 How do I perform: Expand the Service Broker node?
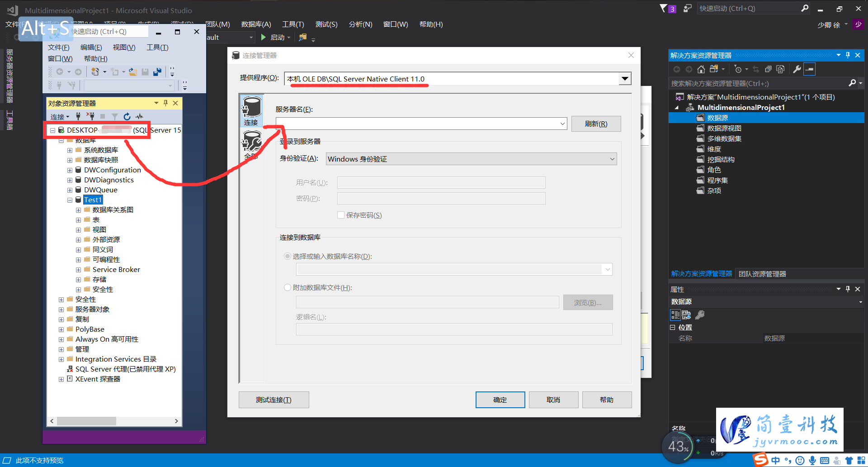pyautogui.click(x=78, y=270)
